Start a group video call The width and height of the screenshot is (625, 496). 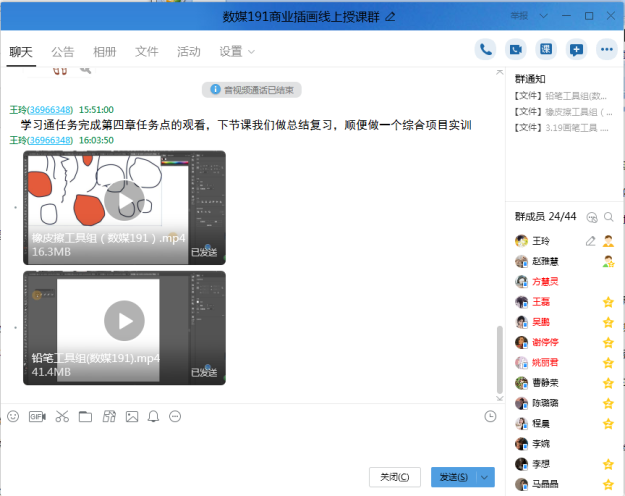point(516,49)
